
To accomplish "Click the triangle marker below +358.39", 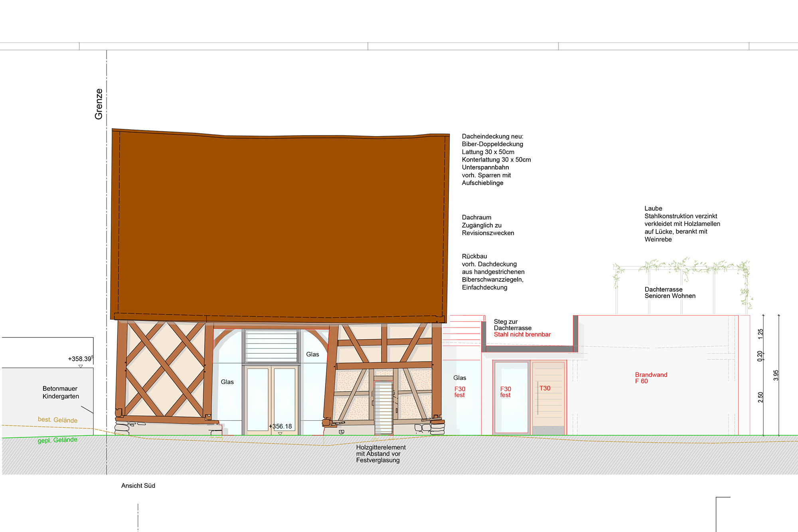I will [x=81, y=366].
